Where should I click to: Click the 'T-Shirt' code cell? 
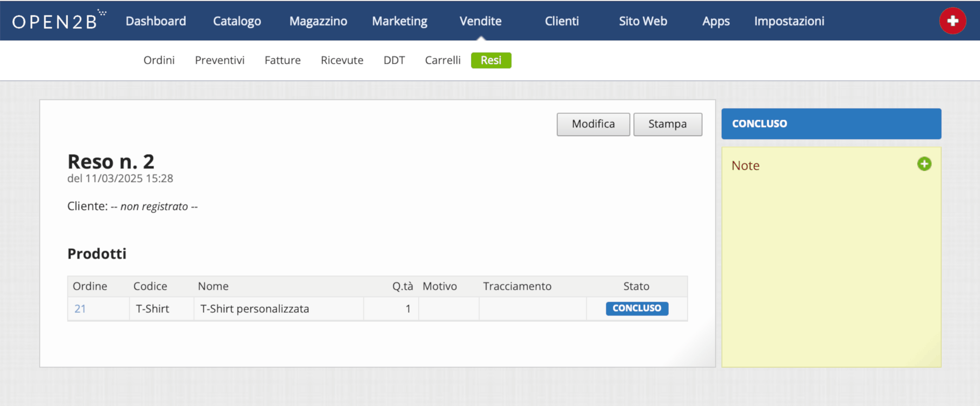161,309
